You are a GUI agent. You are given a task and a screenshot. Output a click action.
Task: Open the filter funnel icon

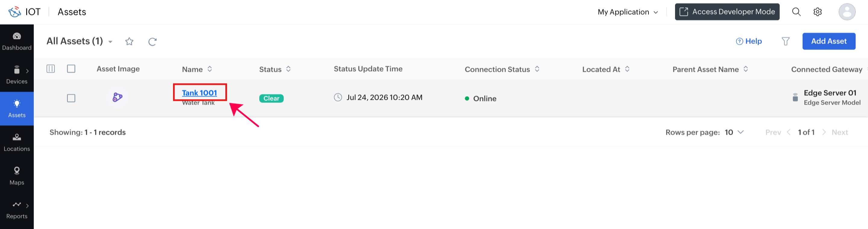pos(785,41)
